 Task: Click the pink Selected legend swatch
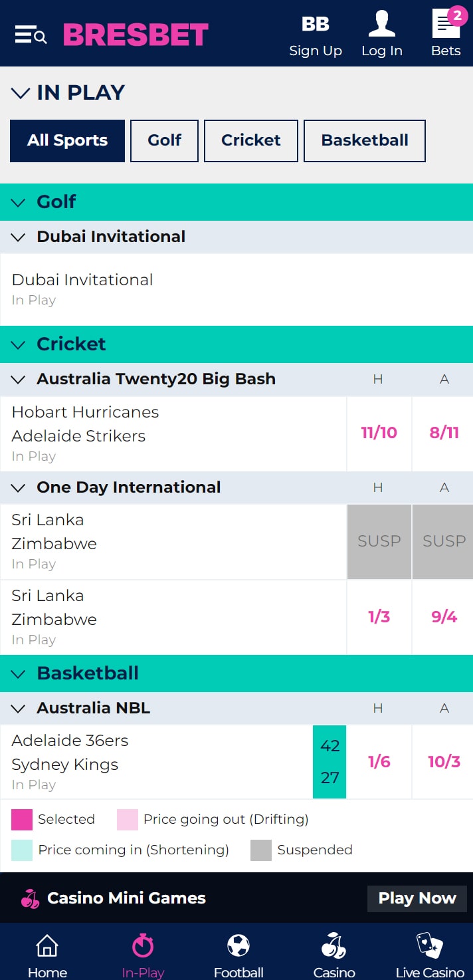(22, 820)
